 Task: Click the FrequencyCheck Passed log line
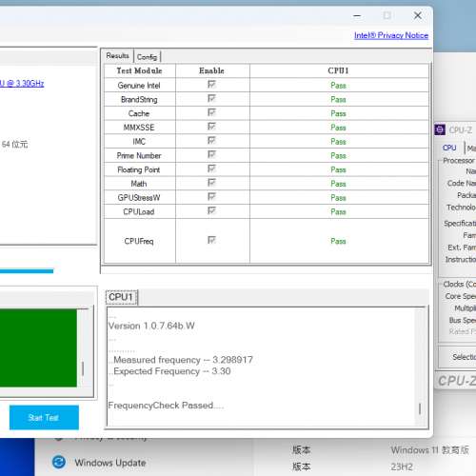tap(166, 406)
